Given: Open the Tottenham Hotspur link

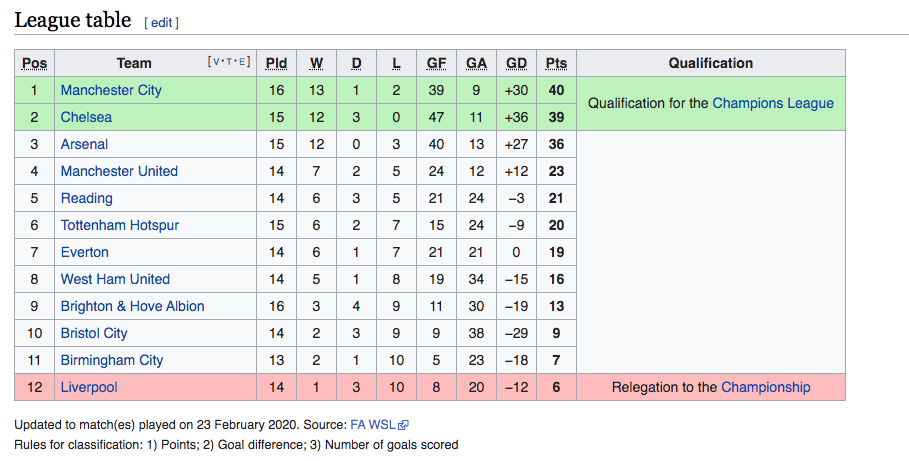Looking at the screenshot, I should point(120,225).
